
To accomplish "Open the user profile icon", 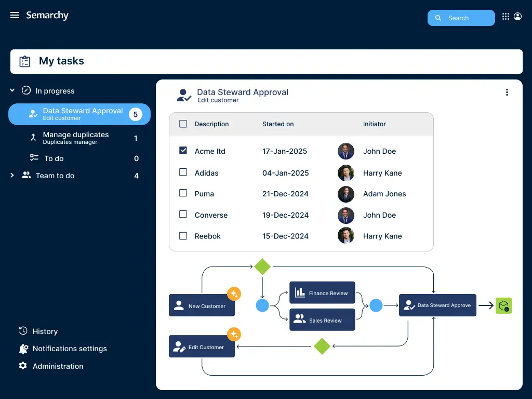I will pos(517,16).
